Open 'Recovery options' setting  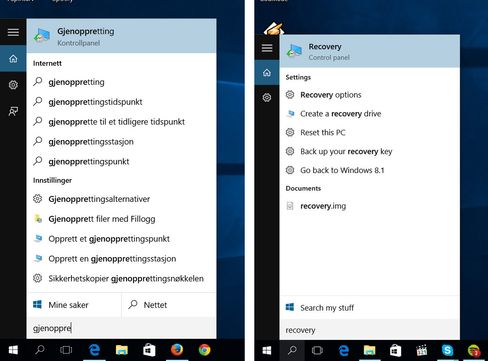coord(370,95)
